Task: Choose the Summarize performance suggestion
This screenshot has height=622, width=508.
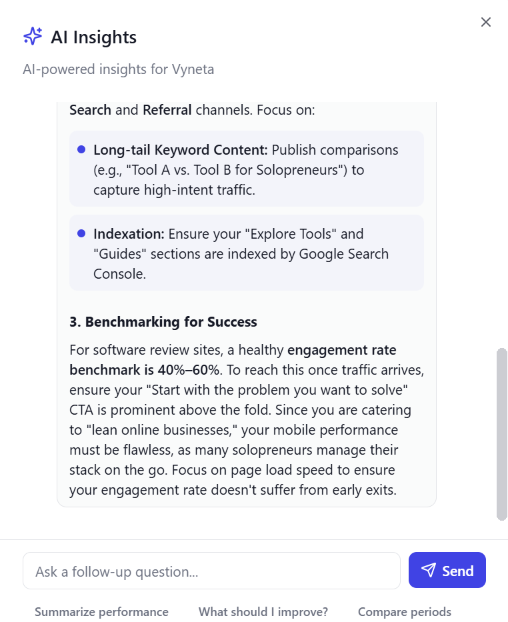Action: point(102,612)
